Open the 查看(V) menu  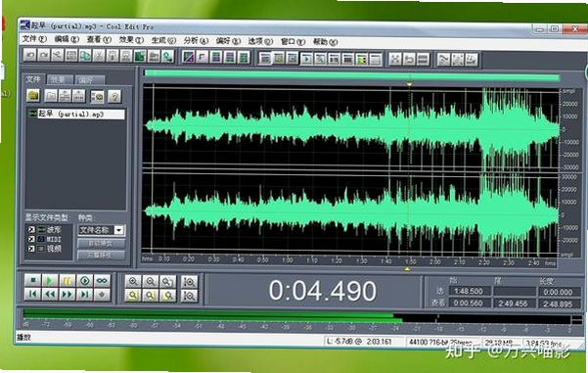(x=99, y=40)
